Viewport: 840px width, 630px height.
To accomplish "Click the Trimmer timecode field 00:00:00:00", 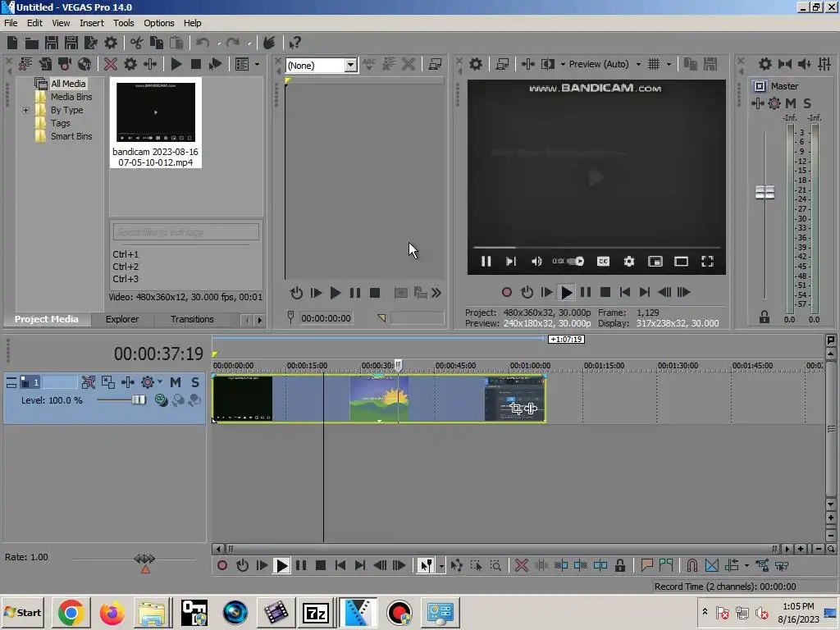I will click(326, 318).
